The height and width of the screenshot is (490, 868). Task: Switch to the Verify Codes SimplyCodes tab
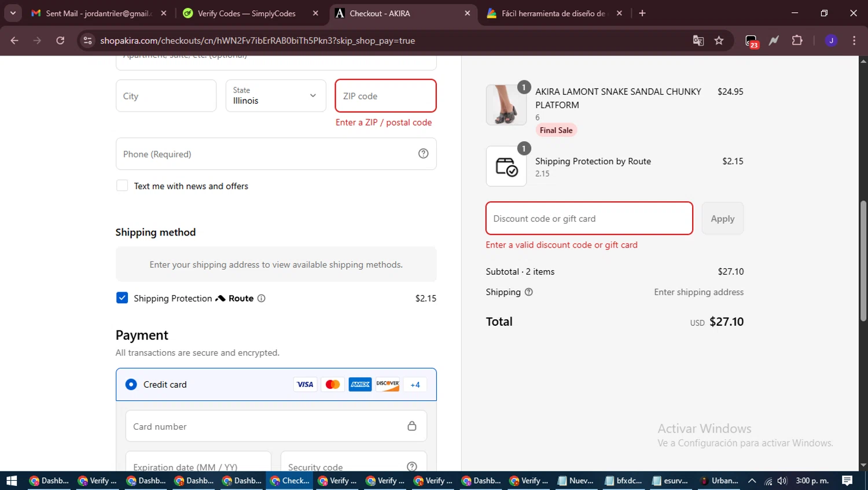point(251,13)
